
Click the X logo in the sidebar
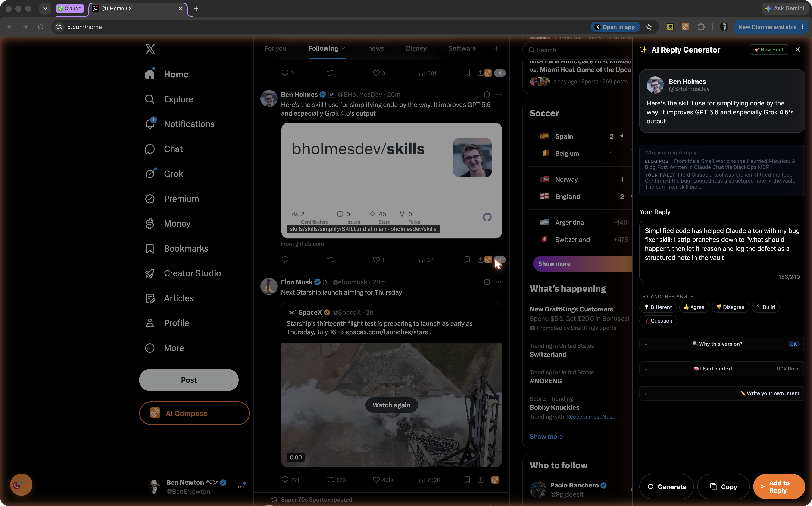(150, 49)
